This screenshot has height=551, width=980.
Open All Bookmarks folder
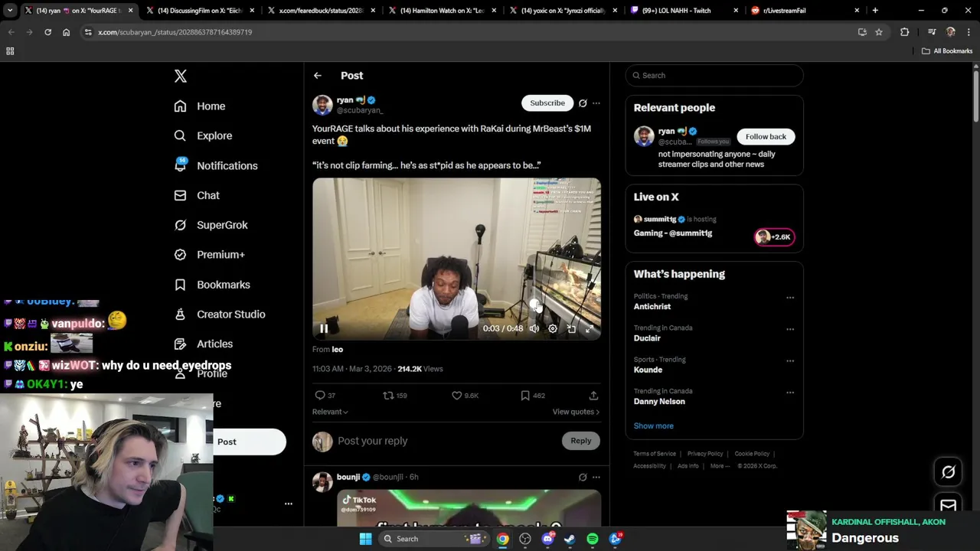947,51
